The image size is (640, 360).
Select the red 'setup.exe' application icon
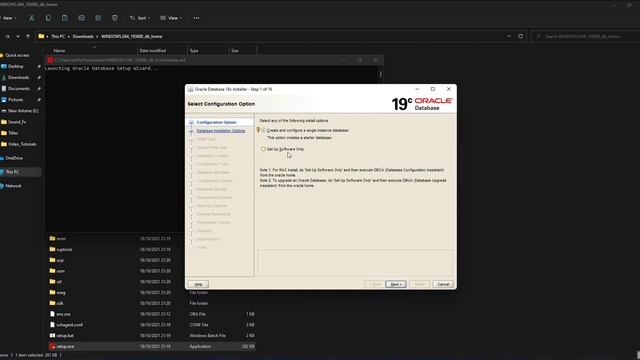coord(52,347)
